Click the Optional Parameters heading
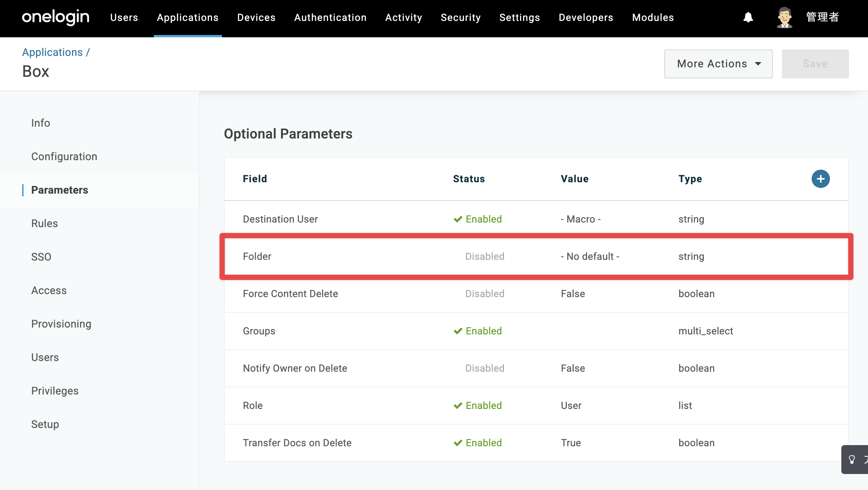Image resolution: width=868 pixels, height=490 pixels. [288, 134]
